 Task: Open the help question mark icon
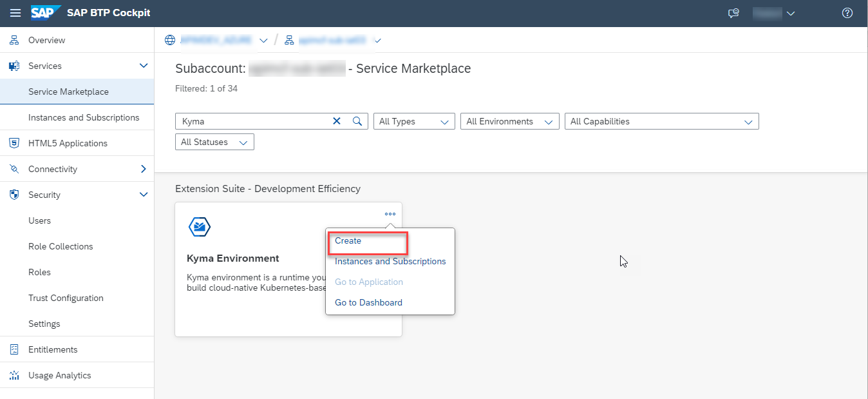tap(847, 13)
